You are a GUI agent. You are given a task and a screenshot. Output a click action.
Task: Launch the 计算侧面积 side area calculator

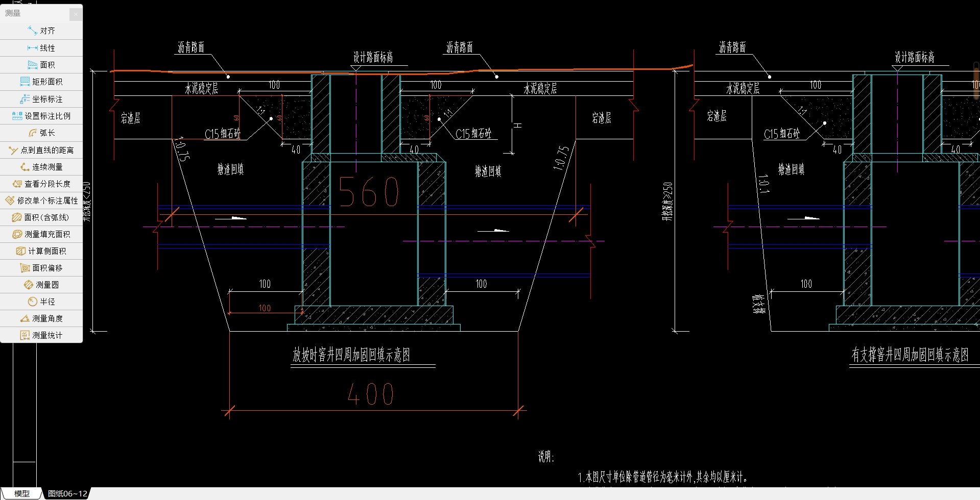(x=41, y=251)
